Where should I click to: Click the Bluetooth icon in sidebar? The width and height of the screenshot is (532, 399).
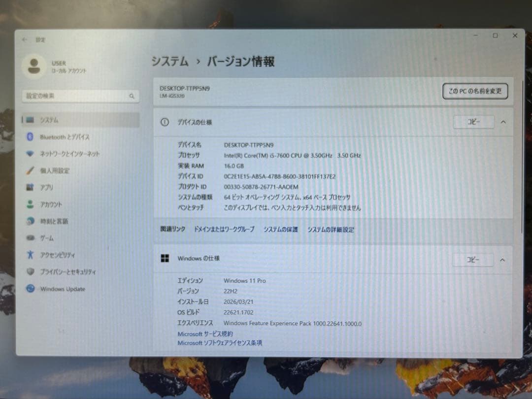30,137
